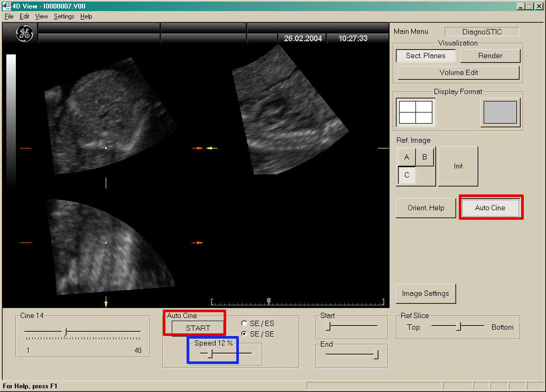Screen dimensions: 546x392
Task: Select the single-view display format icon
Action: click(x=500, y=112)
